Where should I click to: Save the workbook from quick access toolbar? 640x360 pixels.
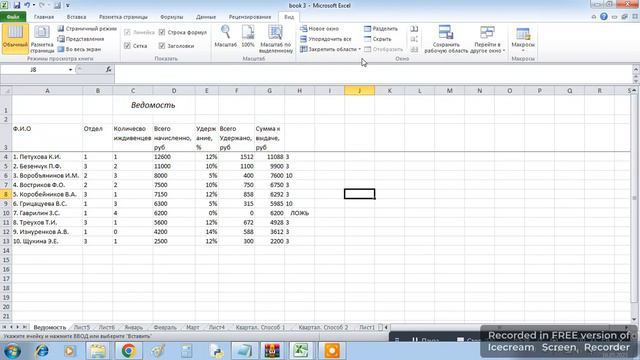[17, 5]
